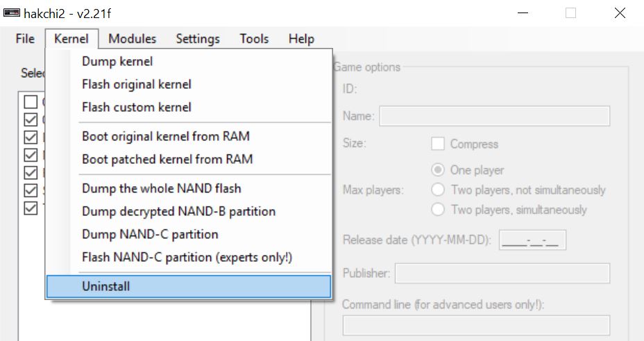Click the Release date field

coord(533,240)
